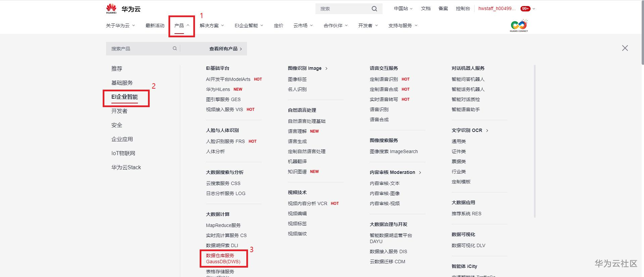Open the 定价 page
Viewport: 644px width, 277px height.
(x=279, y=26)
